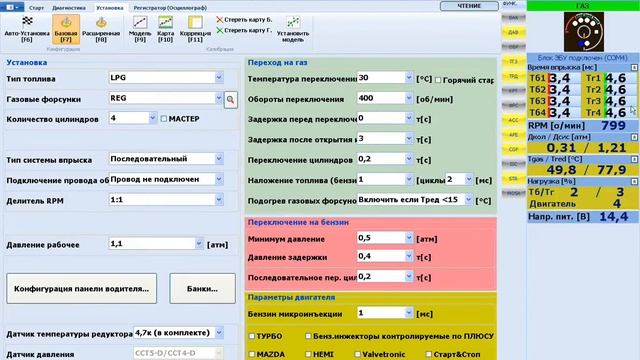Click the ЧТЕНИЕ button
This screenshot has width=640, height=360.
pyautogui.click(x=469, y=6)
